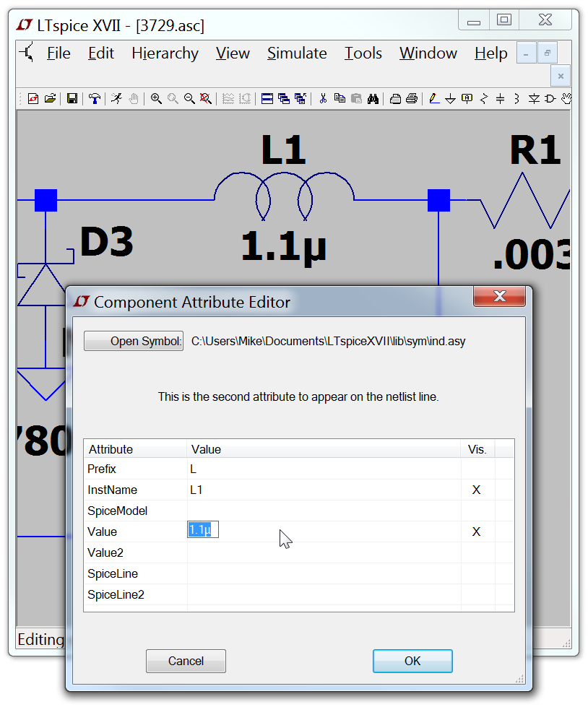
Task: Select the Place Ground symbol tool
Action: tap(450, 99)
